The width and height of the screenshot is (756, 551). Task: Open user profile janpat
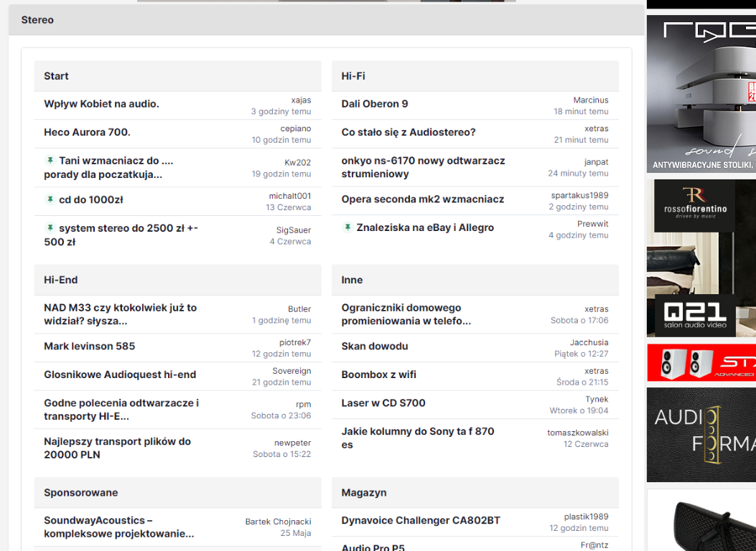click(x=597, y=162)
